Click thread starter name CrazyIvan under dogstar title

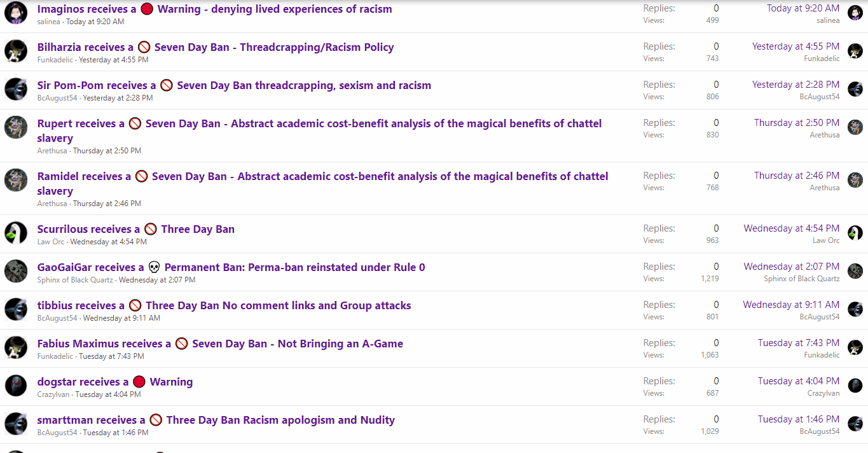click(x=54, y=394)
